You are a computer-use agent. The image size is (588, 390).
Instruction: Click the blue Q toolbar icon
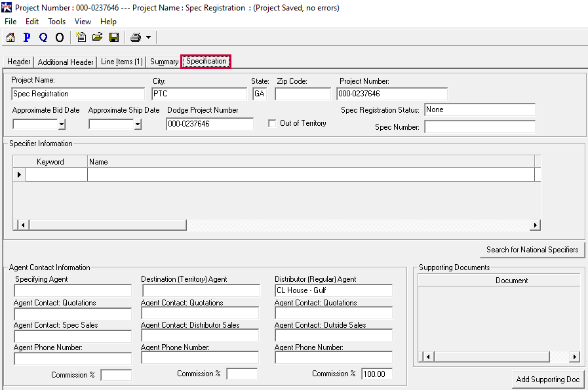click(43, 37)
